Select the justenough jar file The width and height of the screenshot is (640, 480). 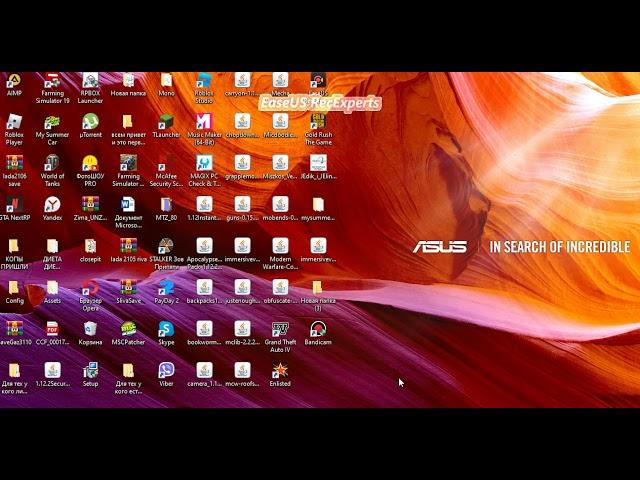click(x=242, y=292)
